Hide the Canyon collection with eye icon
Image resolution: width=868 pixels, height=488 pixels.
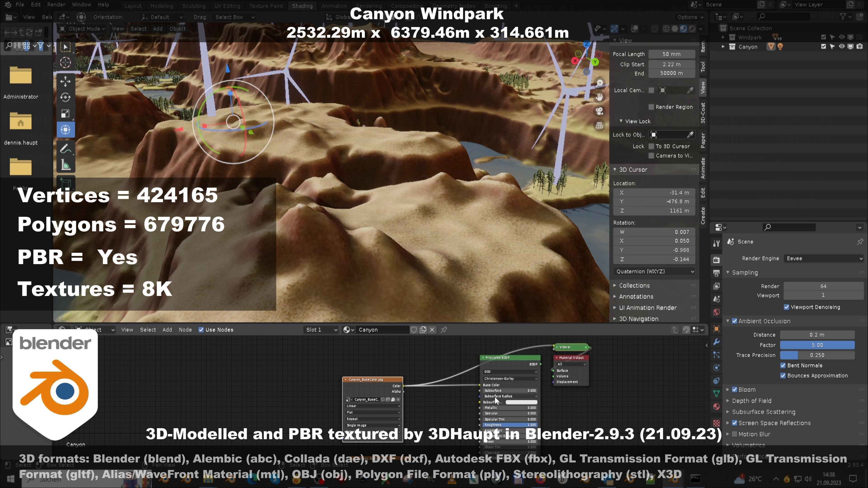point(841,47)
